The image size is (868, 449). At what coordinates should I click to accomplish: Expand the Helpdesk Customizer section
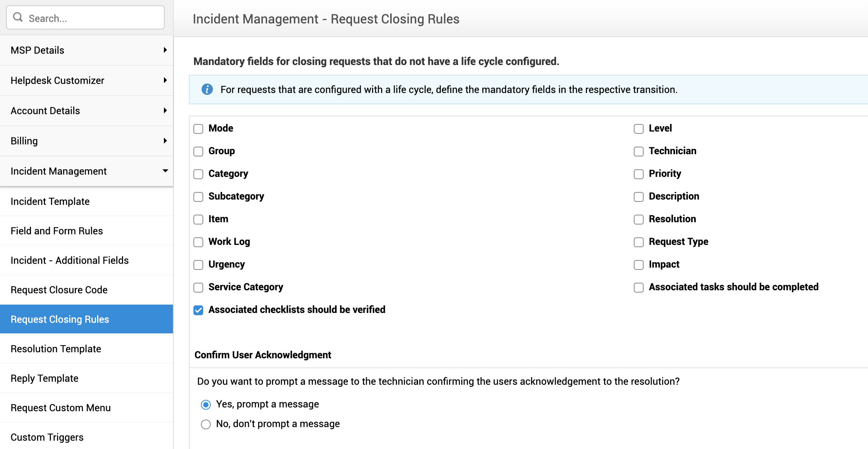point(165,80)
